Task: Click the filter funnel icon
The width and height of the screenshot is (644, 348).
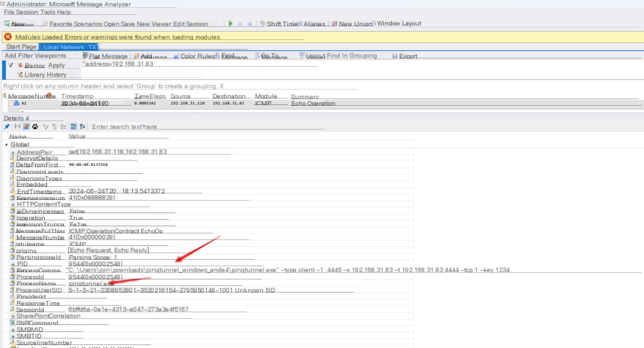Action: point(11,66)
